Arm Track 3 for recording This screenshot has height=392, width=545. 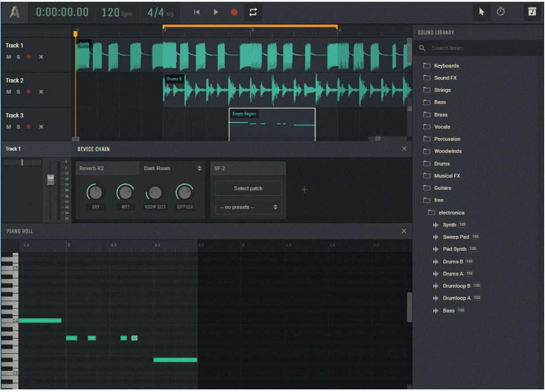(28, 127)
